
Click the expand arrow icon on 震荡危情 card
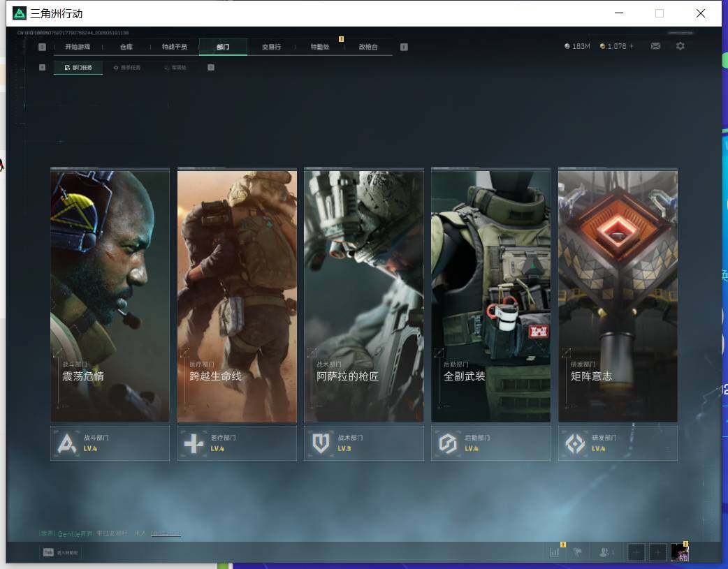point(57,353)
